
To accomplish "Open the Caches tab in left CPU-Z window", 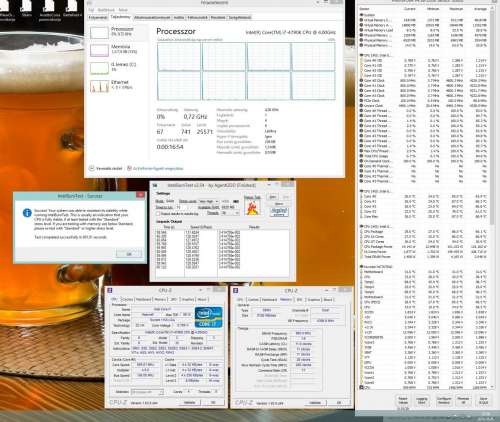I will tap(127, 299).
